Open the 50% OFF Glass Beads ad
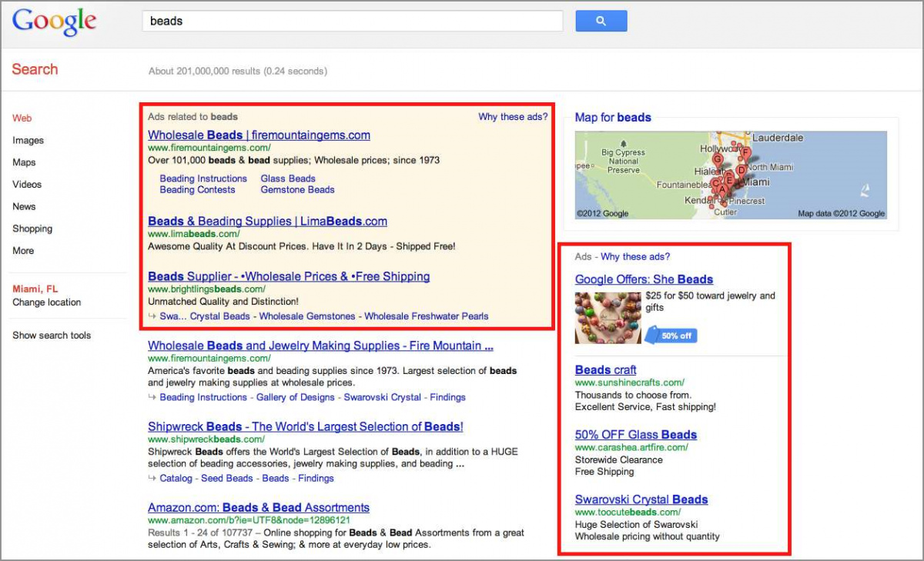924x561 pixels. tap(636, 435)
